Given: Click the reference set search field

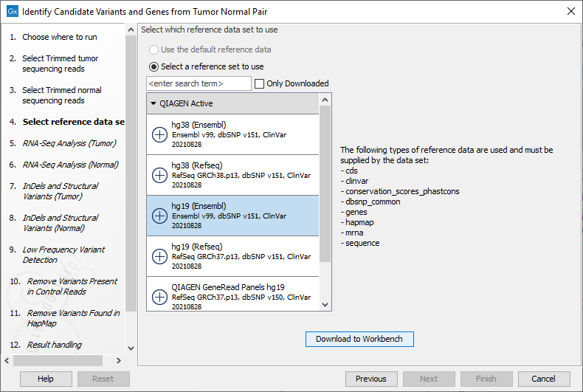Looking at the screenshot, I should (x=199, y=83).
